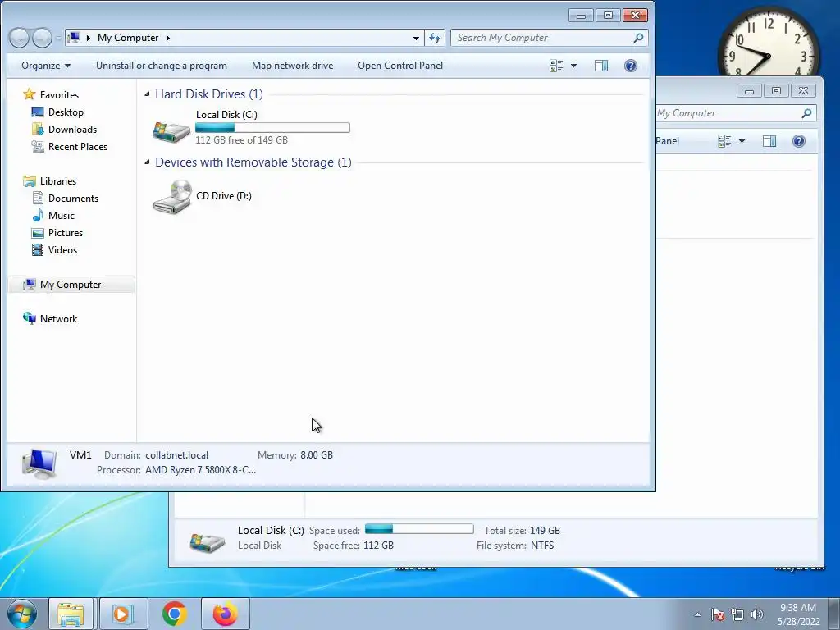Viewport: 840px width, 630px height.
Task: Open the Videos library
Action: click(x=62, y=249)
